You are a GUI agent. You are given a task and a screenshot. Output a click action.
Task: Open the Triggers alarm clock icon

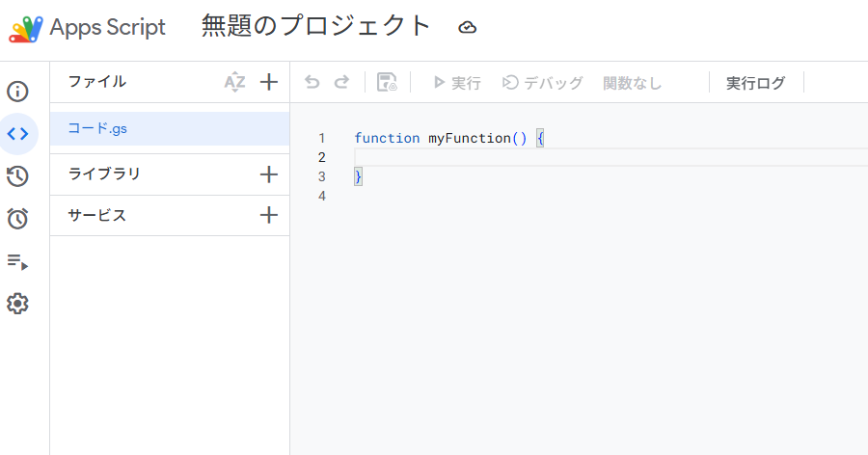[17, 219]
